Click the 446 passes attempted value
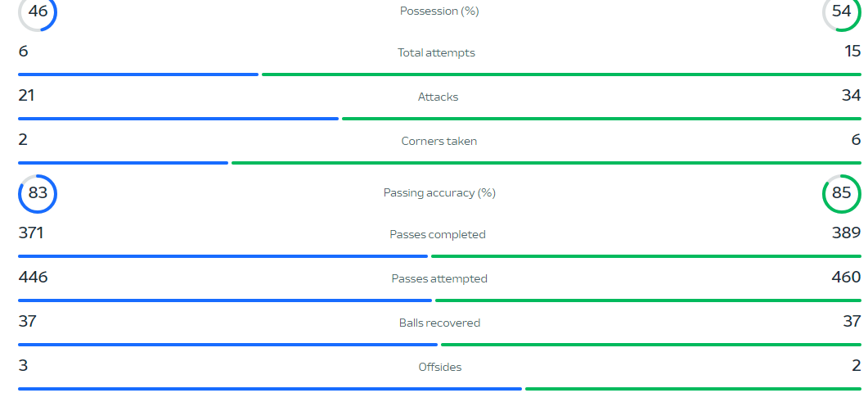The height and width of the screenshot is (393, 868). coord(34,277)
